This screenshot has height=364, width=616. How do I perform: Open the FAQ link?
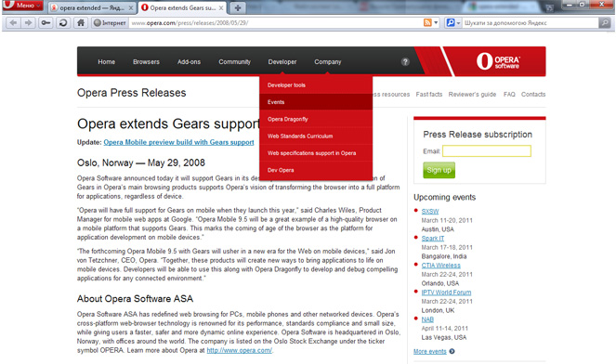tap(509, 94)
